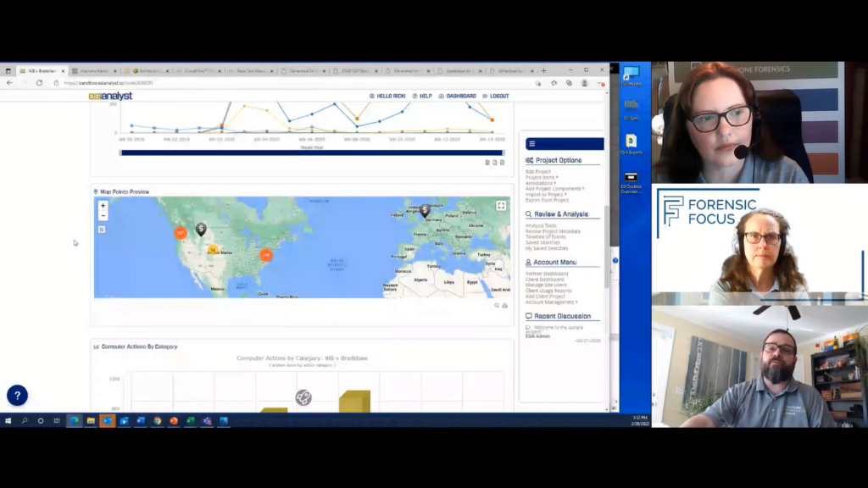868x488 pixels.
Task: Click the Saved Searches link
Action: coord(542,242)
